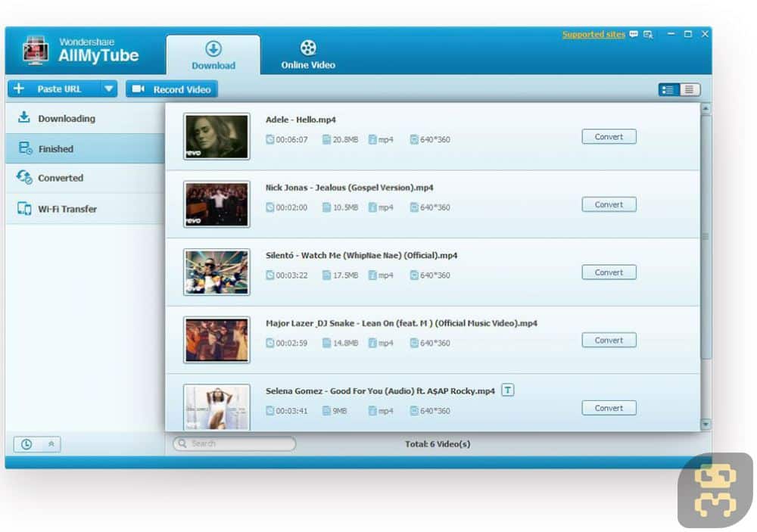Click the duration "00:03:22"
Viewport: 757px width, 532px height.
(x=291, y=275)
